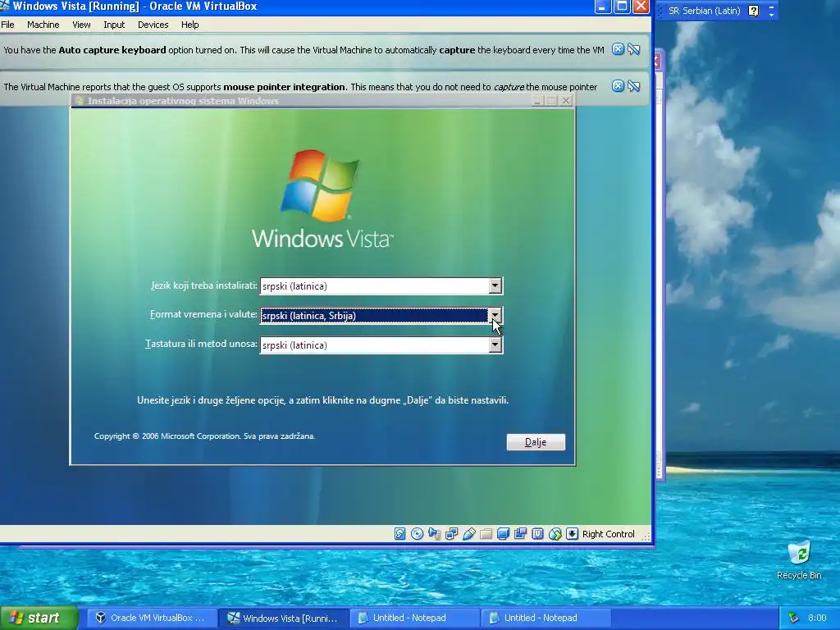Suppress future mouse pointer integration messages

634,85
